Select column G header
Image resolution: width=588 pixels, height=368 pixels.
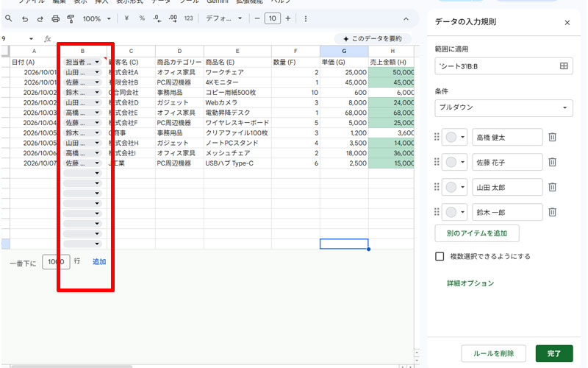coord(344,51)
